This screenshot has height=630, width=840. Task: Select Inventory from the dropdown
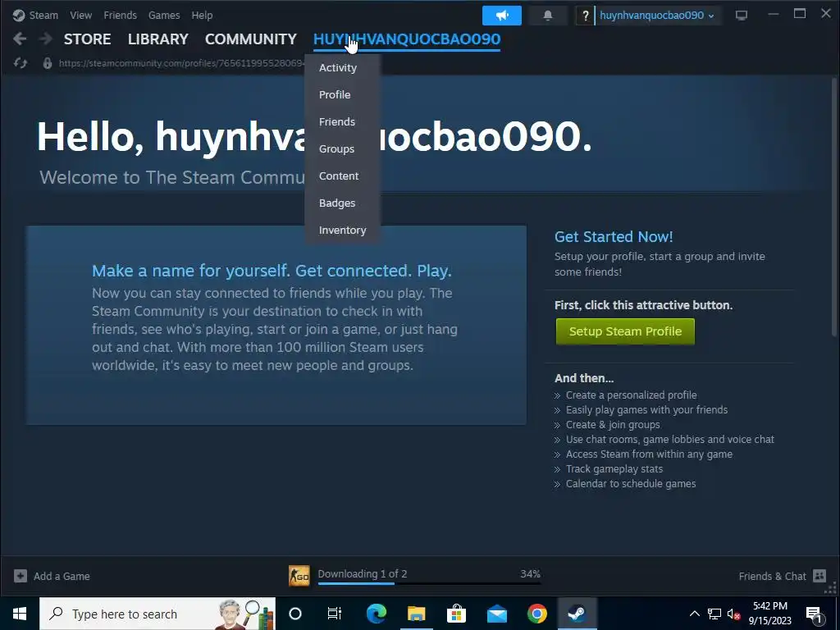[x=342, y=230]
